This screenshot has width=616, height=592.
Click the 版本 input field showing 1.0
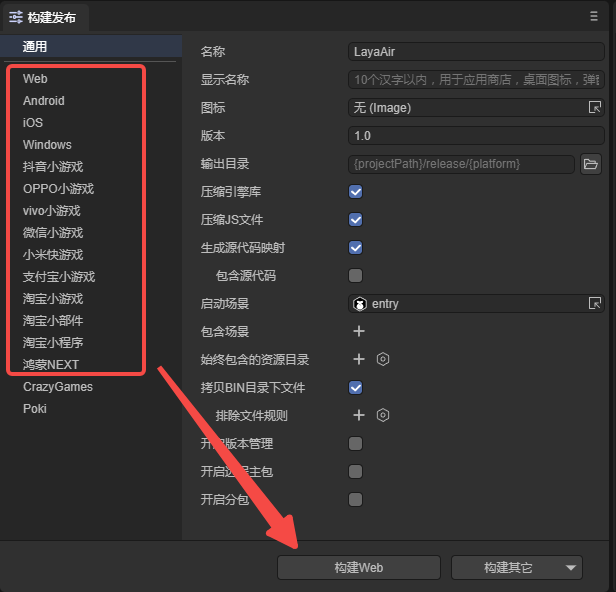tap(476, 136)
